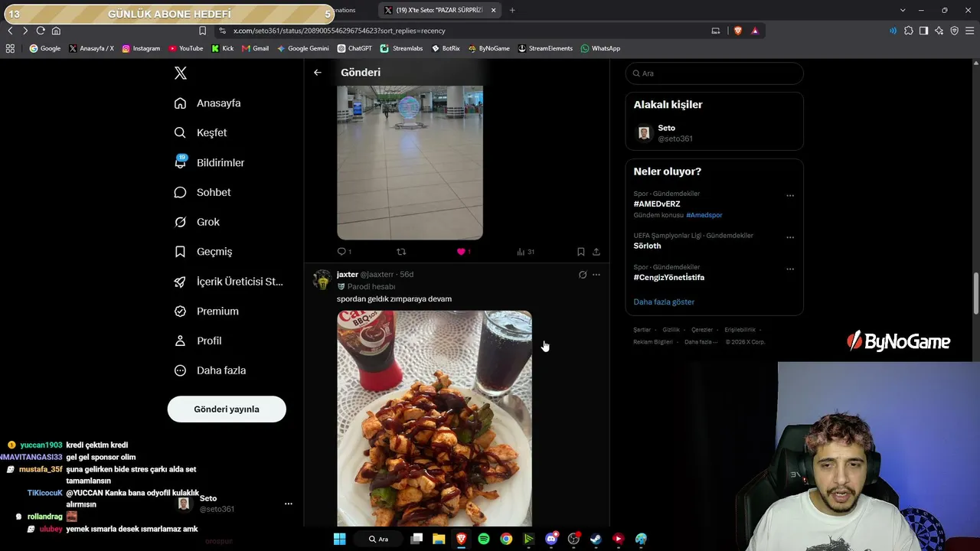Open options for #AMEDvERZ trend
980x551 pixels.
(790, 195)
